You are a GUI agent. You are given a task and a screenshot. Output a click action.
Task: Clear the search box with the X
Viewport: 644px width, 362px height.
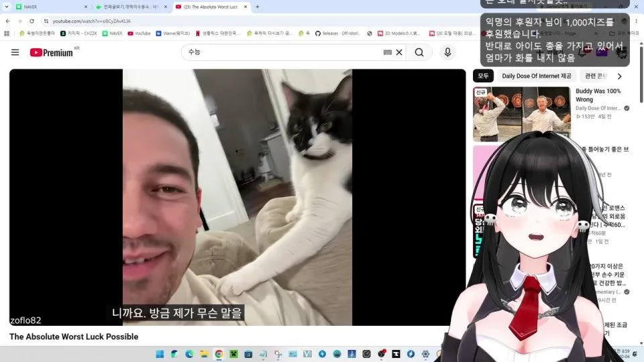(398, 52)
